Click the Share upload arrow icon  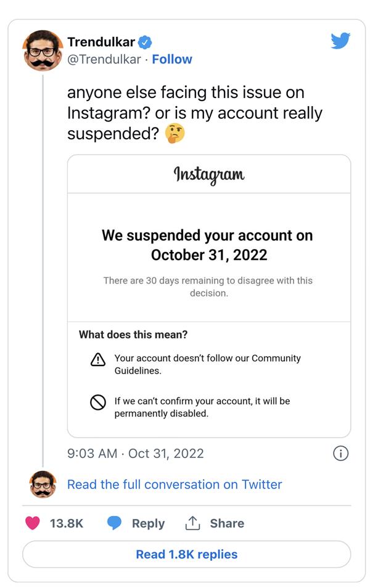[192, 523]
